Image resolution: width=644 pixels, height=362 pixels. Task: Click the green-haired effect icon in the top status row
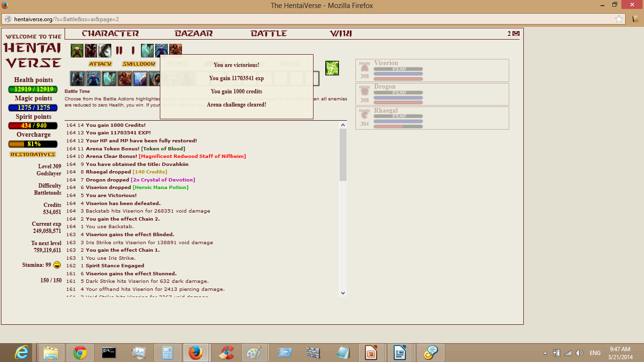(x=77, y=50)
